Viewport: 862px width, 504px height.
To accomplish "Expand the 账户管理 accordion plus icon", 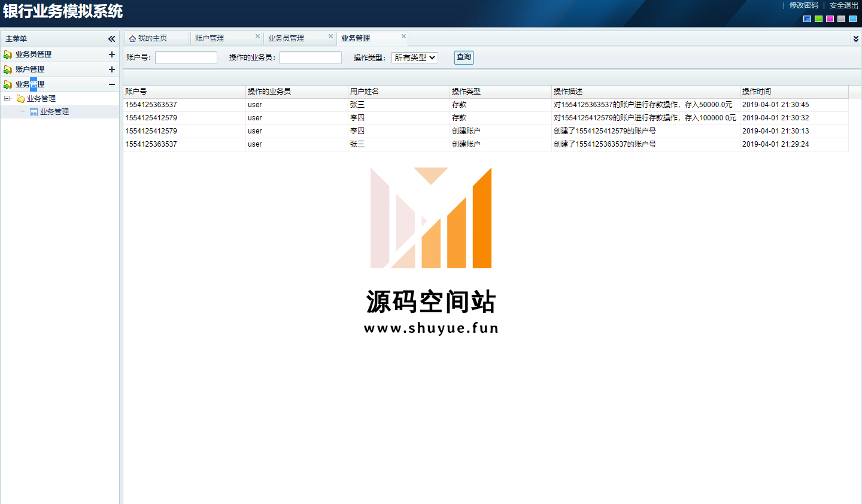I will click(x=111, y=69).
